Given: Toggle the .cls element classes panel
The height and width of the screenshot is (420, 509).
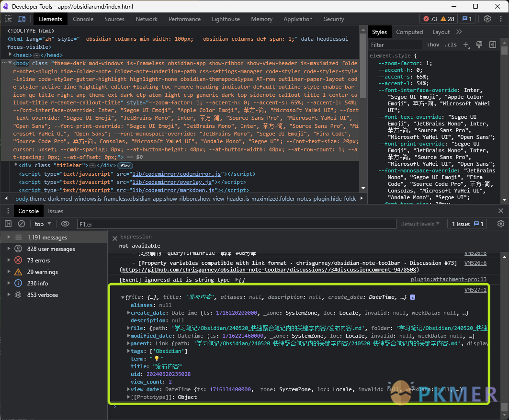Looking at the screenshot, I should 450,45.
